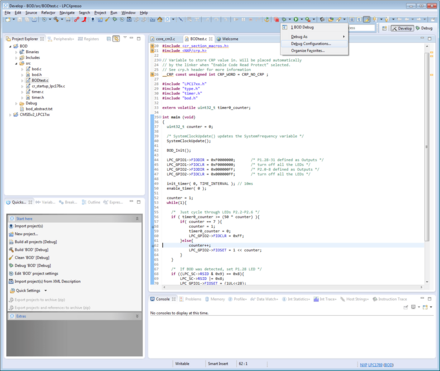The height and width of the screenshot is (371, 440).
Task: Click the New wizard toolbar icon
Action: [8, 20]
